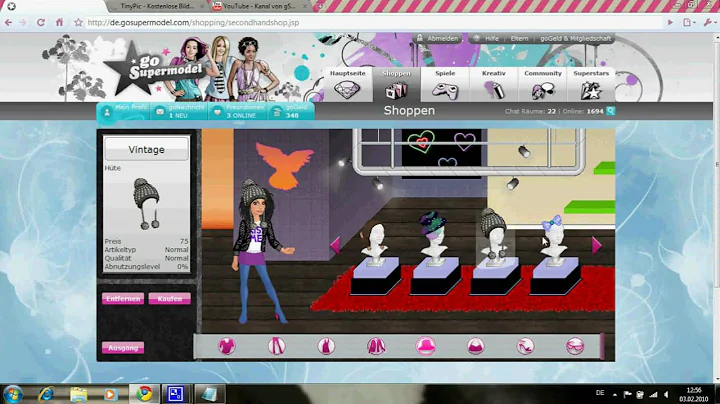Open the handbags category icon

[476, 346]
